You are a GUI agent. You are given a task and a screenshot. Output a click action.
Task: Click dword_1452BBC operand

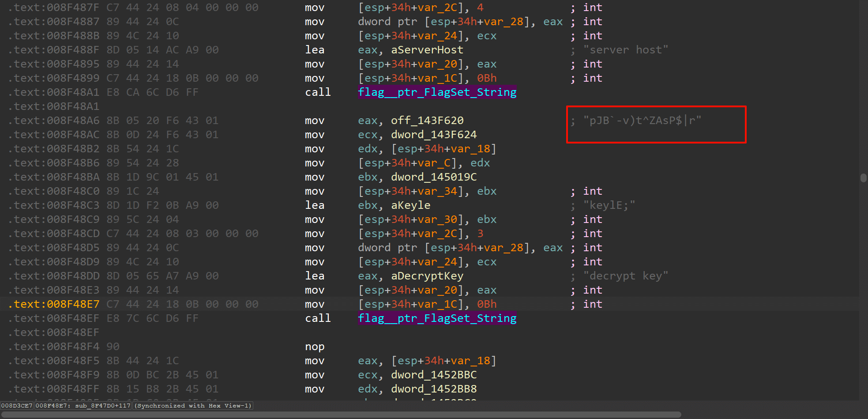click(434, 375)
